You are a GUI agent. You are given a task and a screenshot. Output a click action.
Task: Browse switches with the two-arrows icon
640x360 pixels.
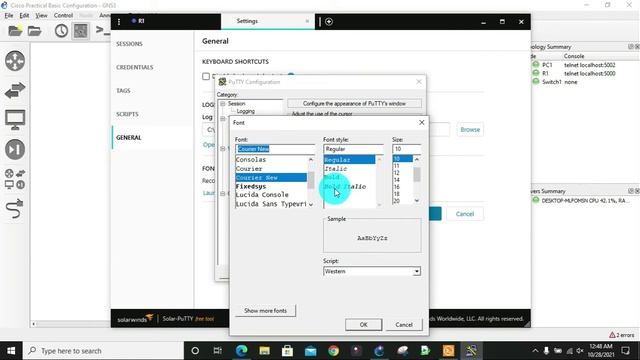15,90
